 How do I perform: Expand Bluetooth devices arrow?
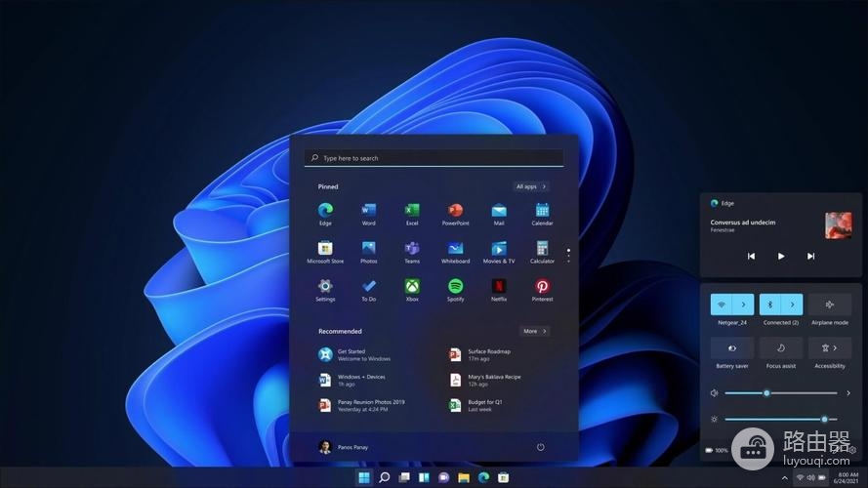792,305
